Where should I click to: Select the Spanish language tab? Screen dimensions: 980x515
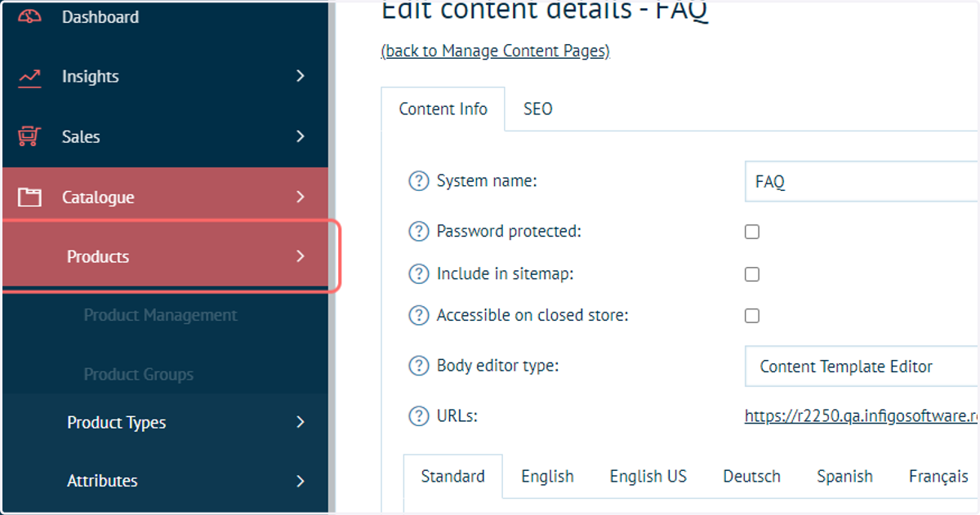845,477
